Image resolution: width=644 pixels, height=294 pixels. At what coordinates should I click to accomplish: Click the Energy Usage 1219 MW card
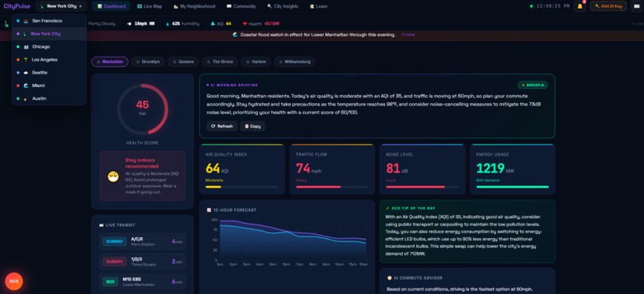[513, 169]
